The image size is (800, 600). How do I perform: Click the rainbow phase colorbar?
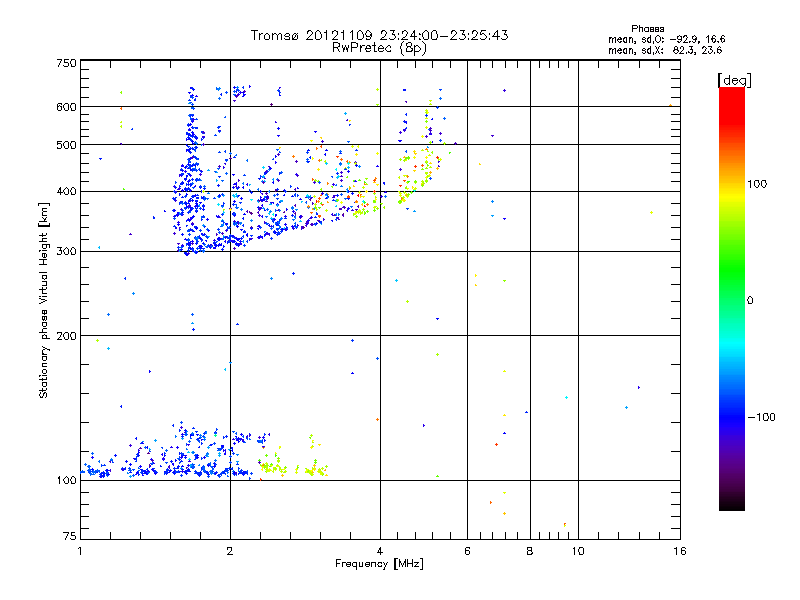pos(732,298)
